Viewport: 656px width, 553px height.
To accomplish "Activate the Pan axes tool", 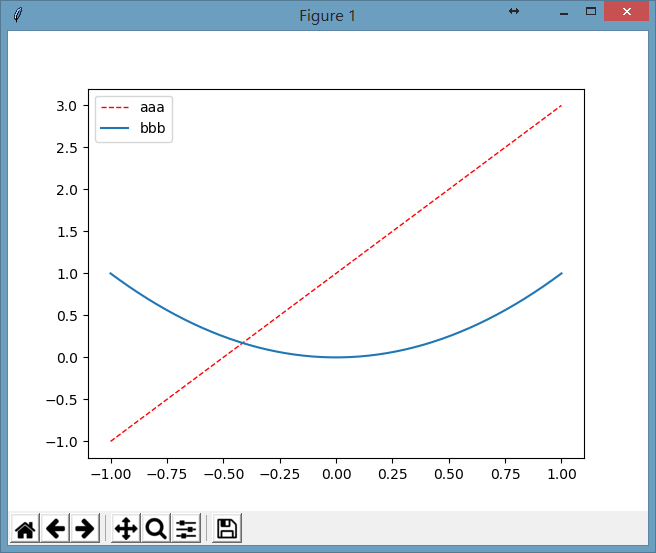I will [x=126, y=528].
